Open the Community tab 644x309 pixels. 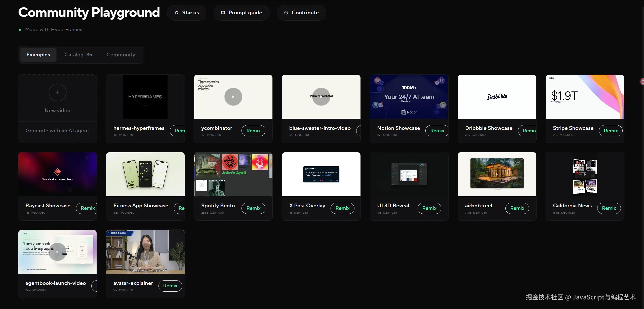[121, 55]
